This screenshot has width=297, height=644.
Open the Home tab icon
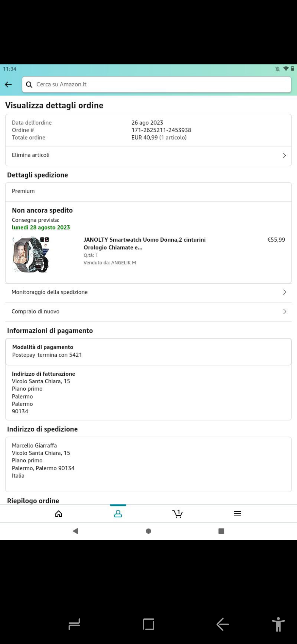pos(59,514)
